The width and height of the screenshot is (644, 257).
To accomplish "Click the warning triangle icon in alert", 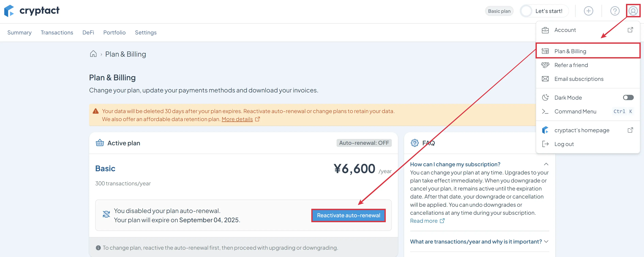I will (x=95, y=111).
